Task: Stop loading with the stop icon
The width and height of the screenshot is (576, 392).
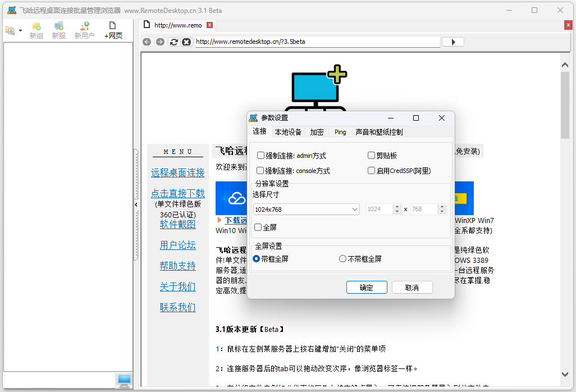Action: click(186, 42)
